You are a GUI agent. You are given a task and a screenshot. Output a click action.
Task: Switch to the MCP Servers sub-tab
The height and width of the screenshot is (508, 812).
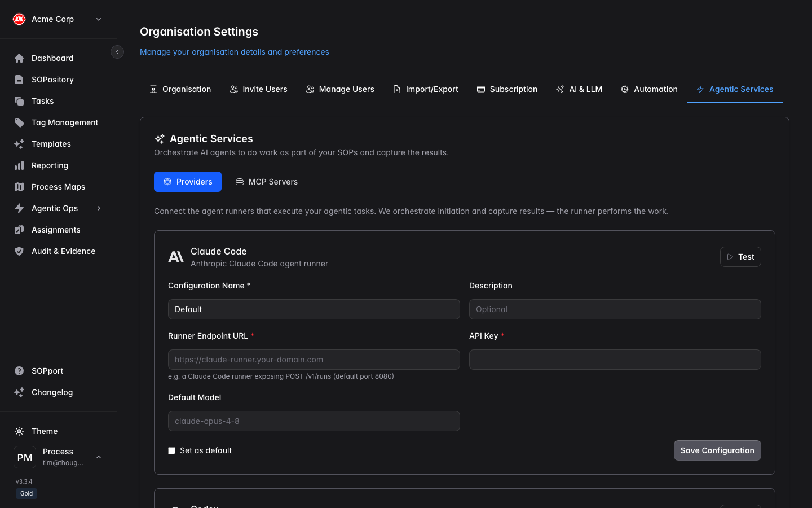267,182
